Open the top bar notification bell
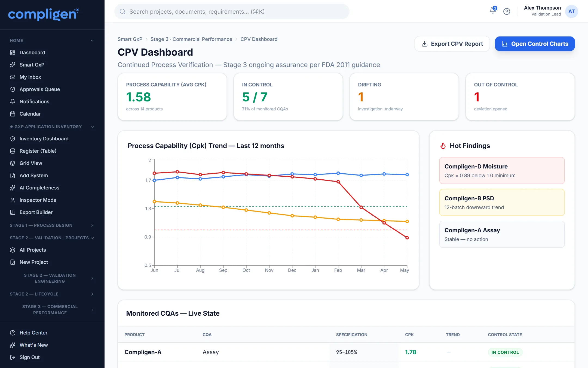 (493, 11)
